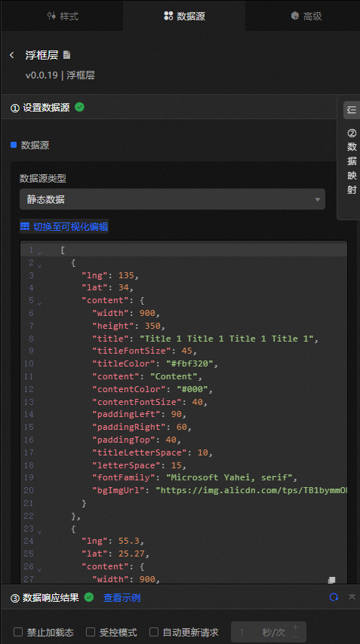Enable the 禁止加载态 checkbox
This screenshot has width=360, height=644.
coord(18,632)
